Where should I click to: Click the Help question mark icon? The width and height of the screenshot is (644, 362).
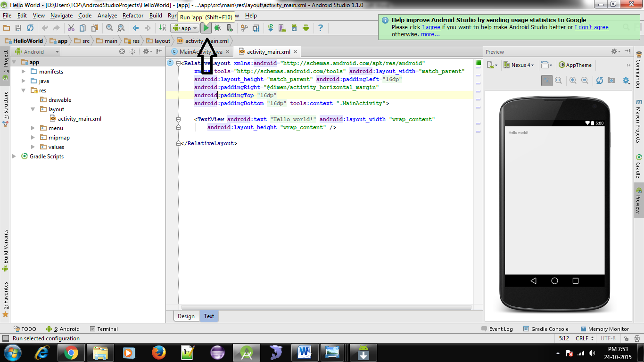pos(321,28)
